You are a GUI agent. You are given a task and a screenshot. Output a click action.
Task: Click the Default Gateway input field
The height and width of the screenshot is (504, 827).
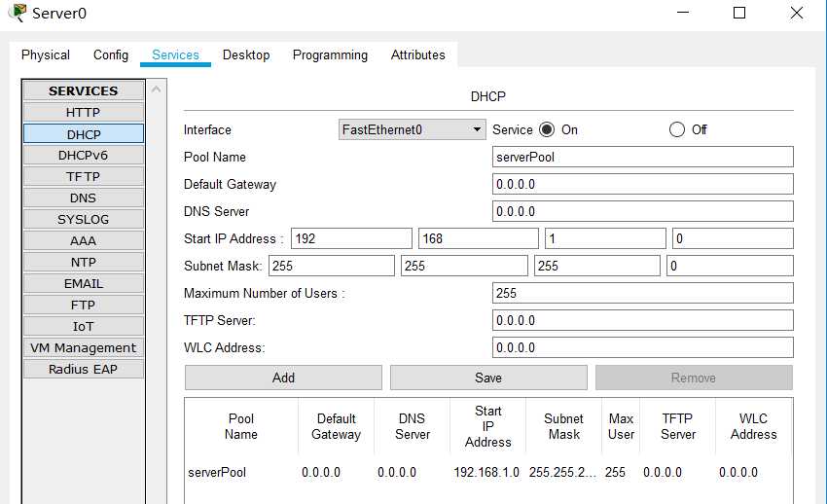pyautogui.click(x=642, y=184)
